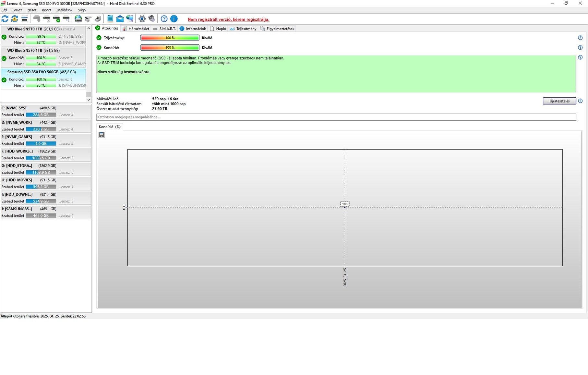Click the disk list scroll up arrow

(x=89, y=29)
